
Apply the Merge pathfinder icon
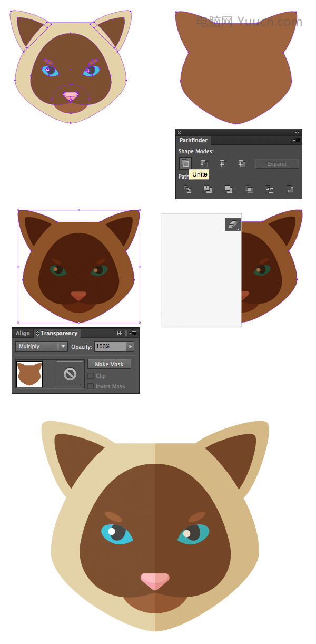[228, 189]
